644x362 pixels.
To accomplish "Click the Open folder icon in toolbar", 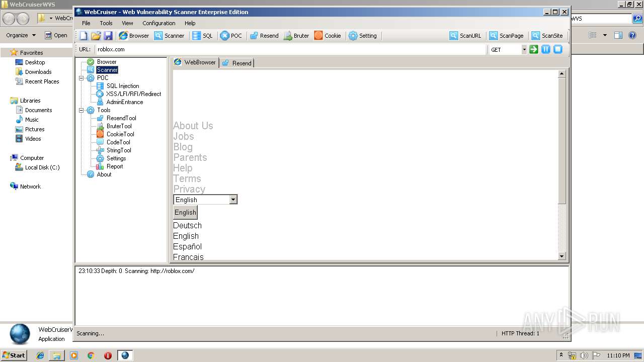I will 96,36.
